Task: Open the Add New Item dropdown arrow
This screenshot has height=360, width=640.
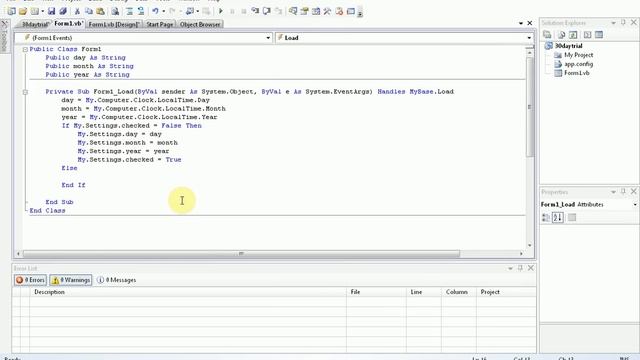Action: (x=42, y=11)
